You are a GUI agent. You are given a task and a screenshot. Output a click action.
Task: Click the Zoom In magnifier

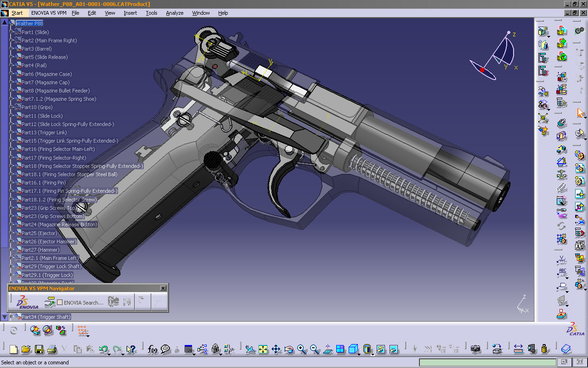click(x=302, y=350)
